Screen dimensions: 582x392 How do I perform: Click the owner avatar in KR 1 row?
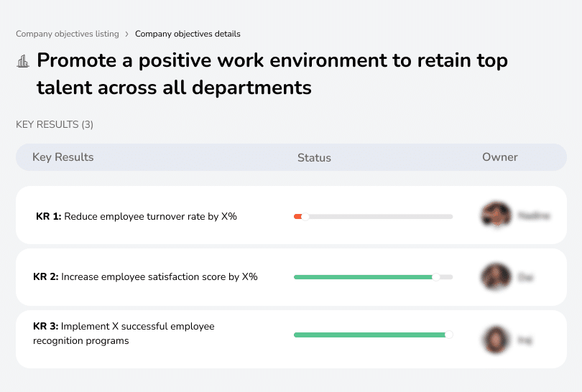tap(496, 215)
